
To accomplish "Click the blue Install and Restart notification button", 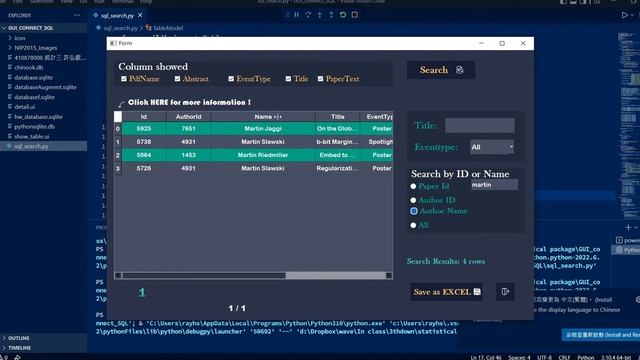I will 601,335.
